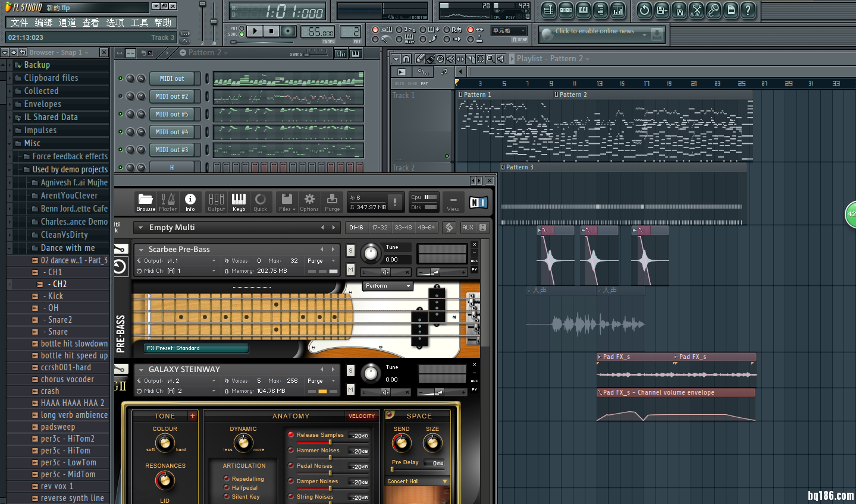Open Perform dropdown on bass view
856x504 pixels.
pos(388,286)
